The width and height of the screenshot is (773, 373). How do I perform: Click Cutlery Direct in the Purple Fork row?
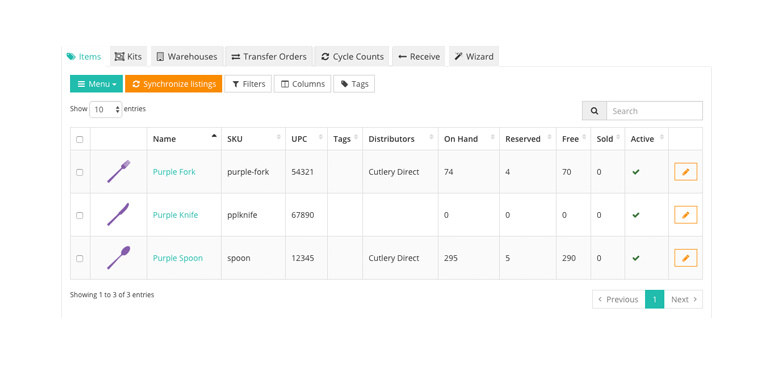pos(394,172)
